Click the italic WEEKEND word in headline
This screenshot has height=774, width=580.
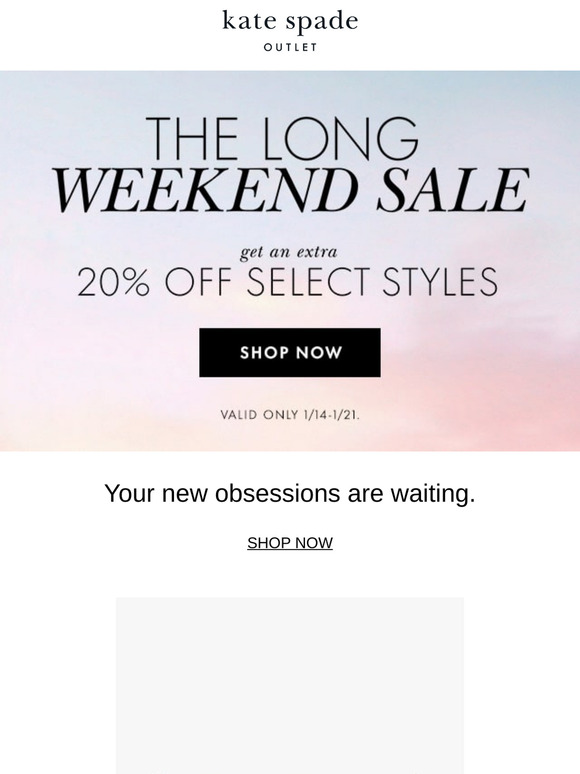click(205, 190)
